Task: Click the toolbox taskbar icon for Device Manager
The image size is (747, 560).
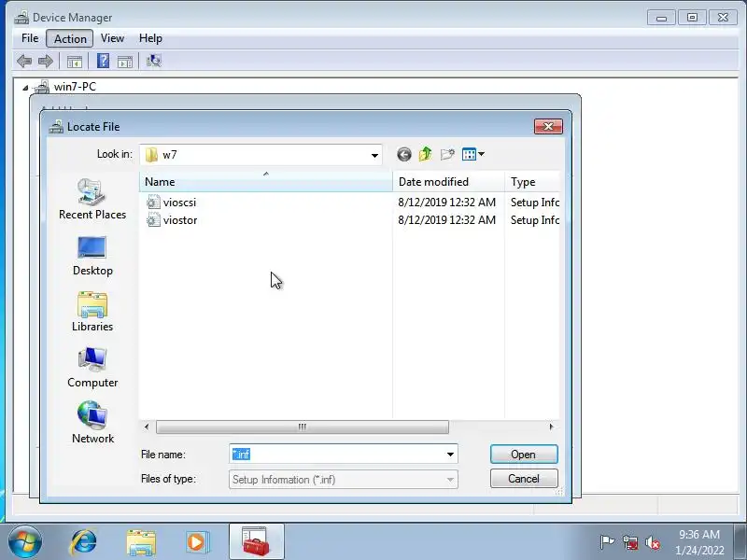Action: [256, 541]
